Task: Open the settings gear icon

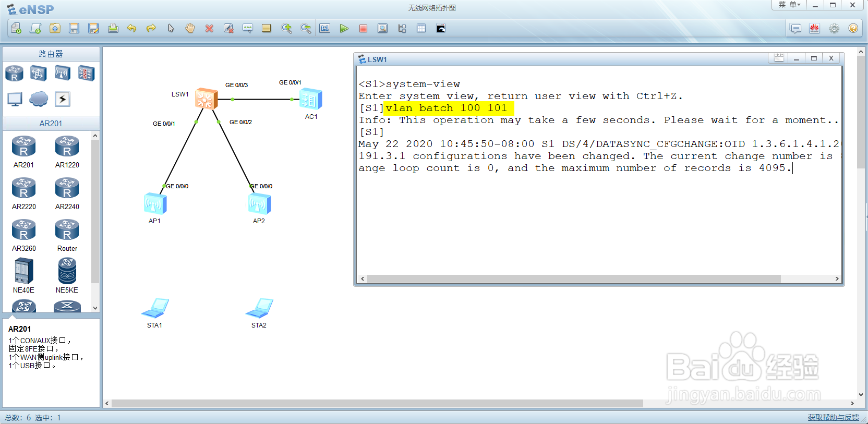Action: point(834,28)
